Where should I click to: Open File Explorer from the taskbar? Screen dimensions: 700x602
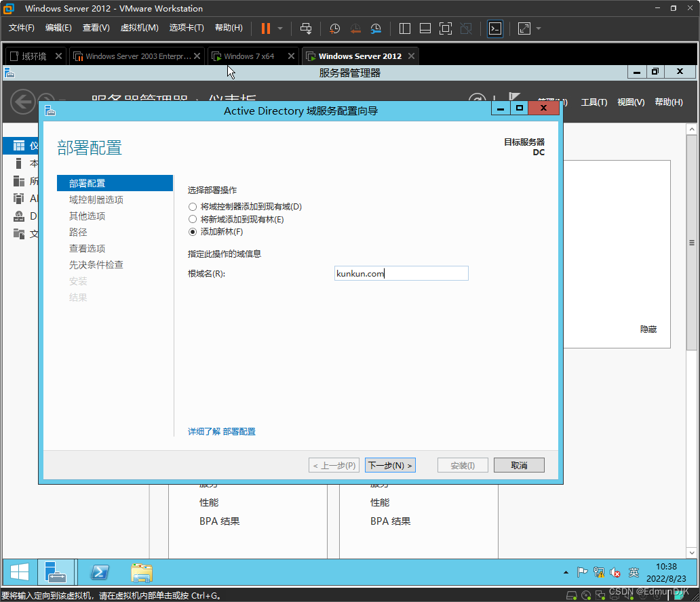[142, 573]
